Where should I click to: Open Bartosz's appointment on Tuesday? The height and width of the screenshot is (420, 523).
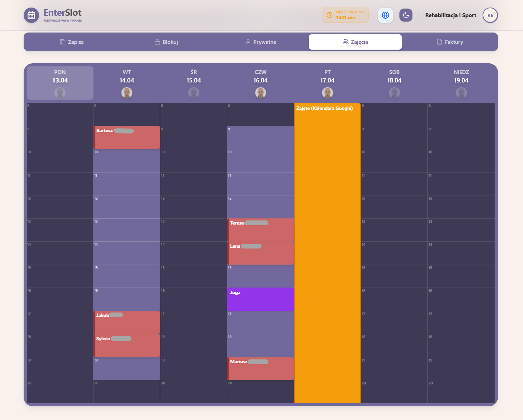[127, 138]
